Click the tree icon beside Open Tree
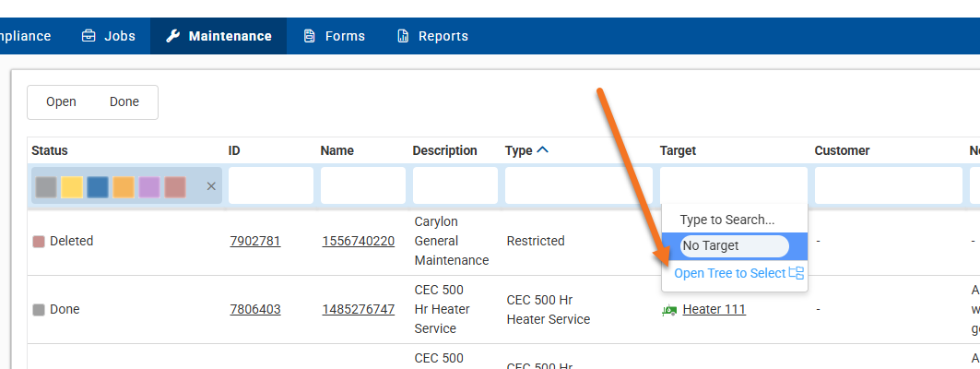This screenshot has height=369, width=980. tap(797, 273)
